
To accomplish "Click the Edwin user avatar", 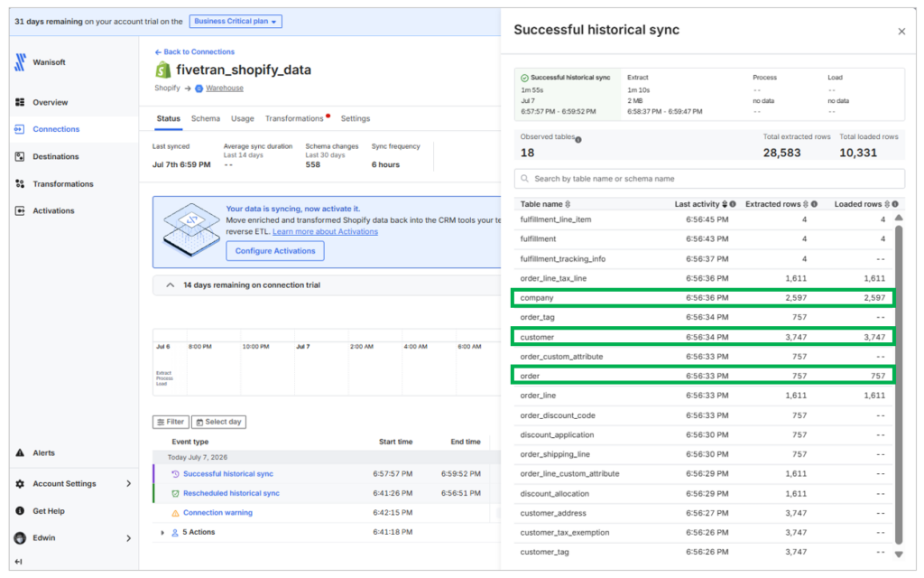I will pyautogui.click(x=20, y=538).
